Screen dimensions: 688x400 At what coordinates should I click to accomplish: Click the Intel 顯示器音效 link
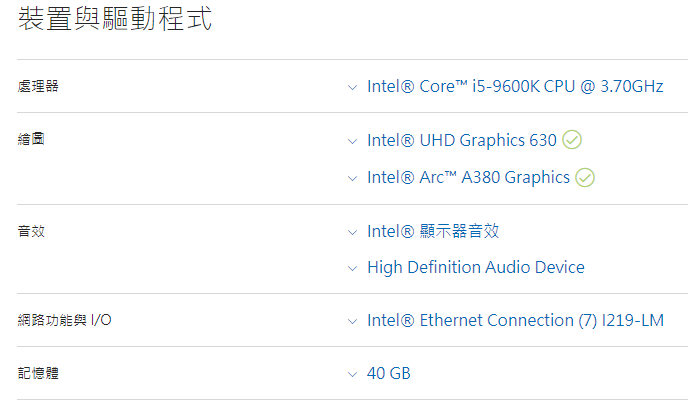click(x=433, y=231)
